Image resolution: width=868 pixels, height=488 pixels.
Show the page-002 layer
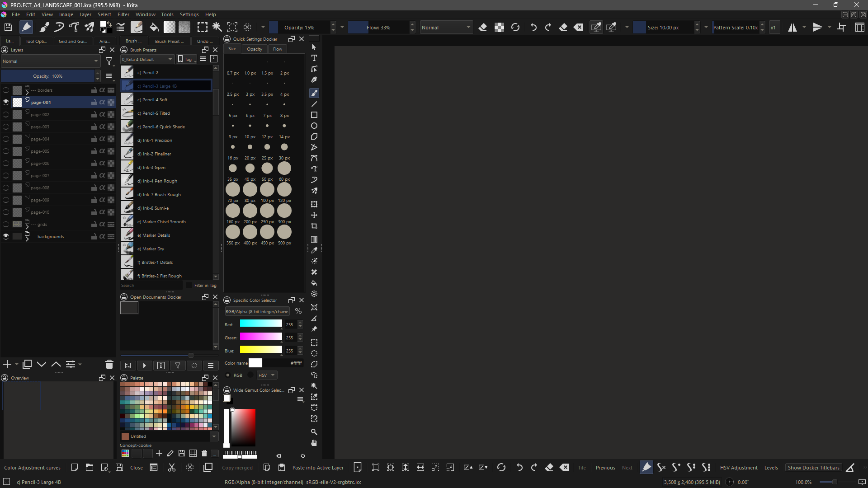tap(6, 115)
